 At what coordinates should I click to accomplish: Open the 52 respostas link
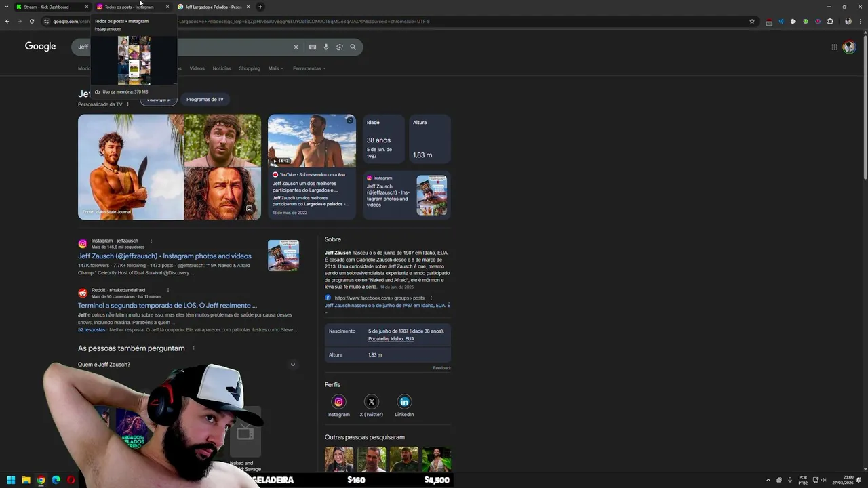(92, 330)
